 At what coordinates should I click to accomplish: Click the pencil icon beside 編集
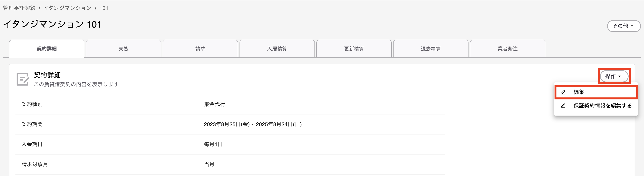(563, 92)
